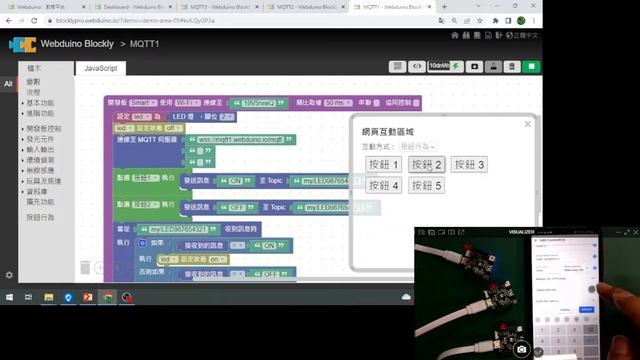Image resolution: width=640 pixels, height=360 pixels.
Task: Open the 變數 category
Action: coord(33,82)
